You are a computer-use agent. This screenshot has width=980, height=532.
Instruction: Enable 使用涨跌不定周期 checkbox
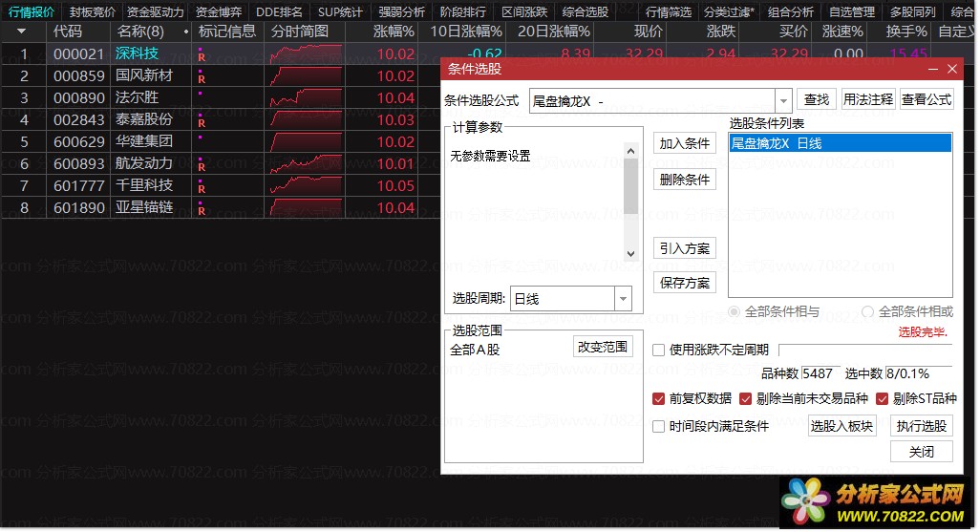(x=659, y=351)
